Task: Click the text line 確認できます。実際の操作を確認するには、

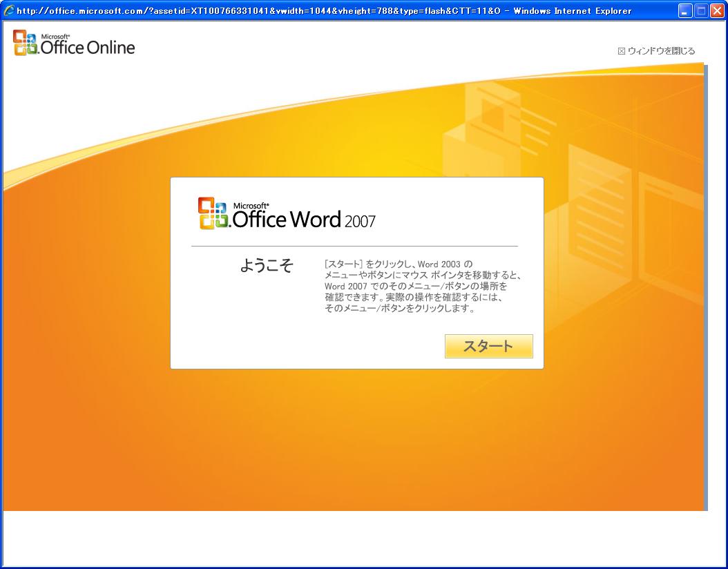Action: (x=414, y=297)
